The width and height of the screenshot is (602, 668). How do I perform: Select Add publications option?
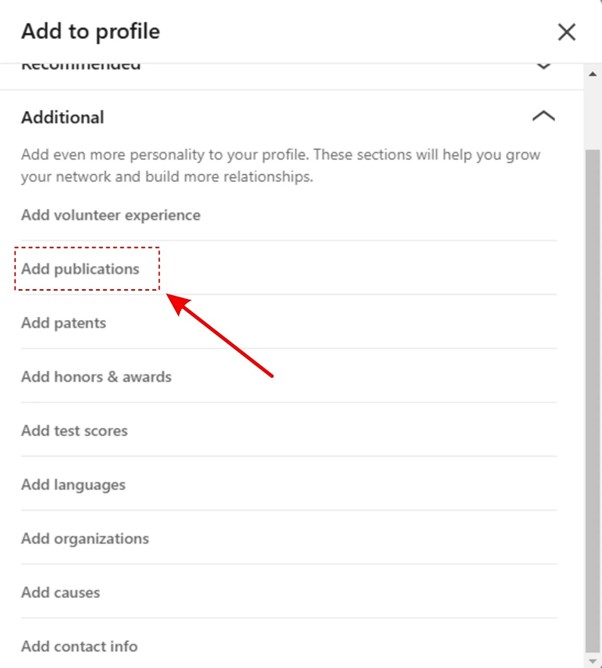pos(80,269)
